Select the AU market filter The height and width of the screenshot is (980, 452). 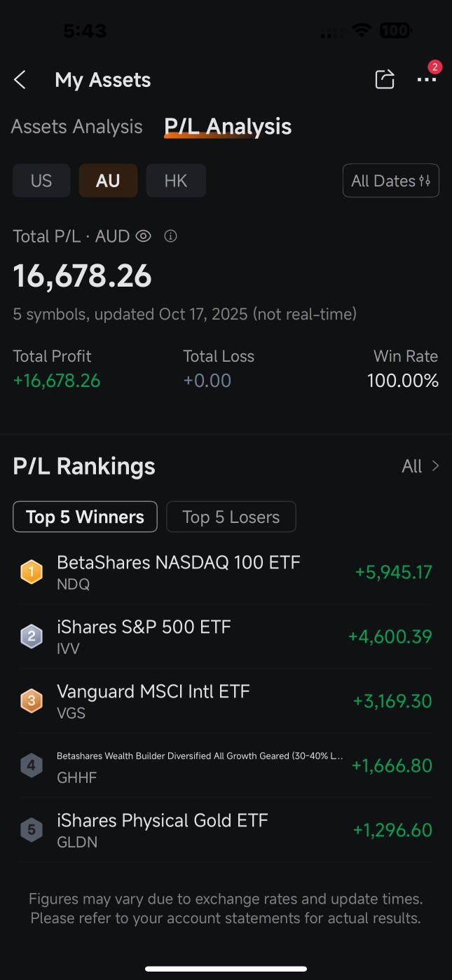click(108, 181)
